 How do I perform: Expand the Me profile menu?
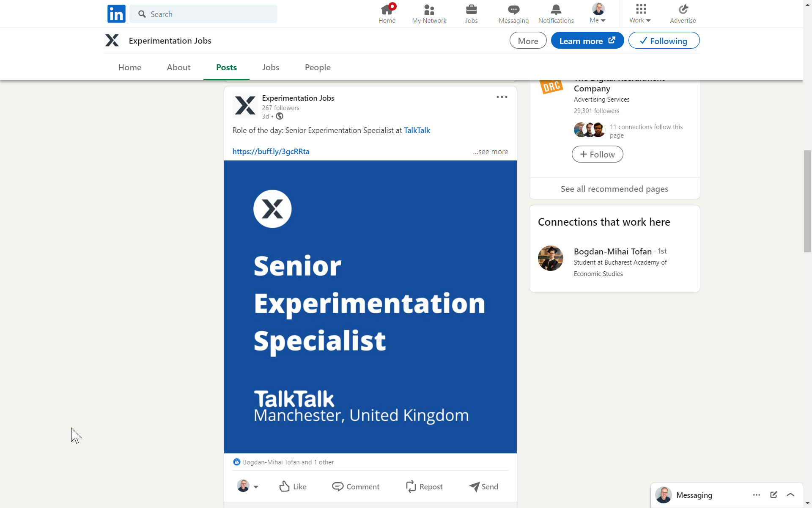click(598, 14)
